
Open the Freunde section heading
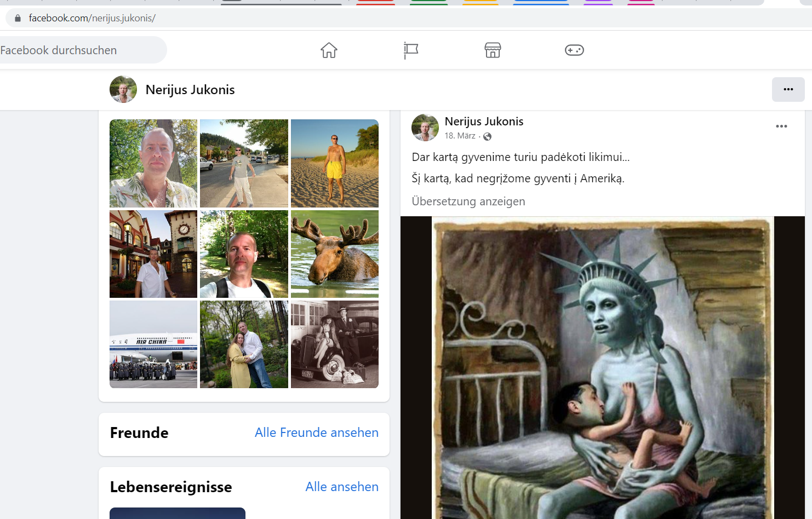[x=139, y=433]
